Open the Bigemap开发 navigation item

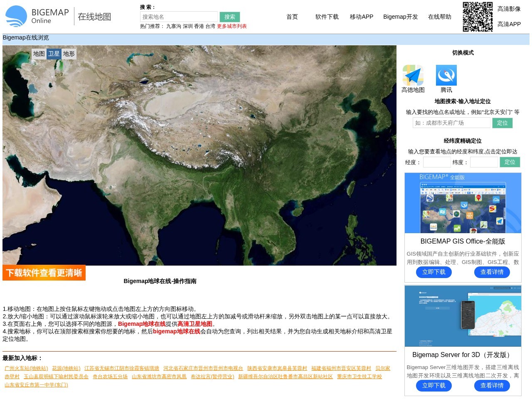click(400, 17)
